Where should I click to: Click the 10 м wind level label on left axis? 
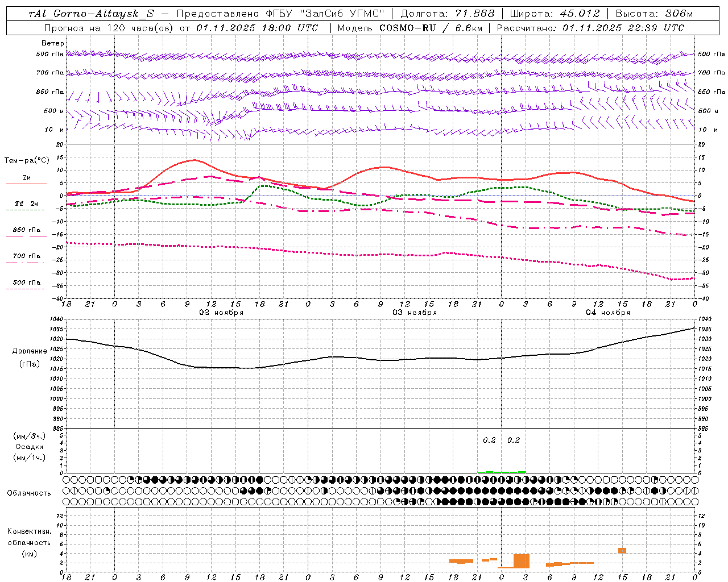[54, 130]
